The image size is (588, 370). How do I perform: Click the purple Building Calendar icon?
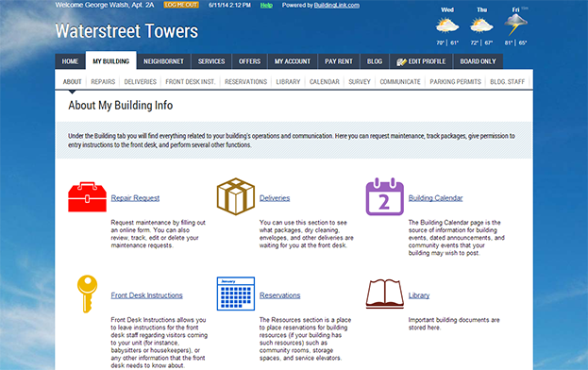[385, 197]
